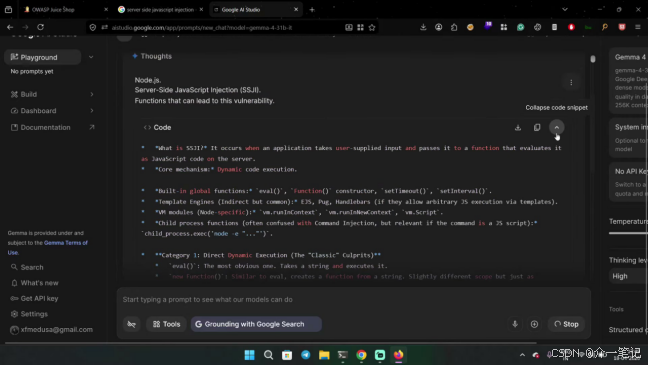Screen dimensions: 648x365
Task: Open the browser downloads icon
Action: (x=423, y=27)
